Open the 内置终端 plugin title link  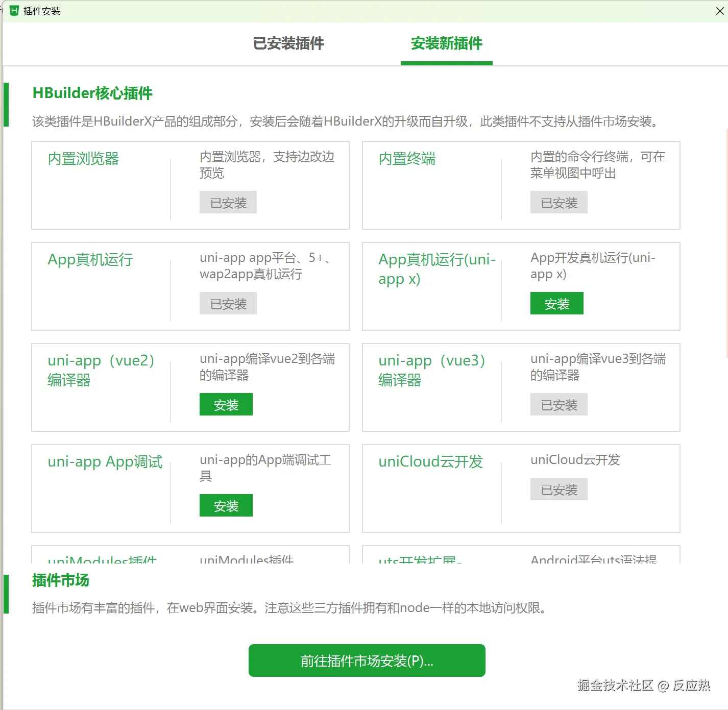(407, 159)
